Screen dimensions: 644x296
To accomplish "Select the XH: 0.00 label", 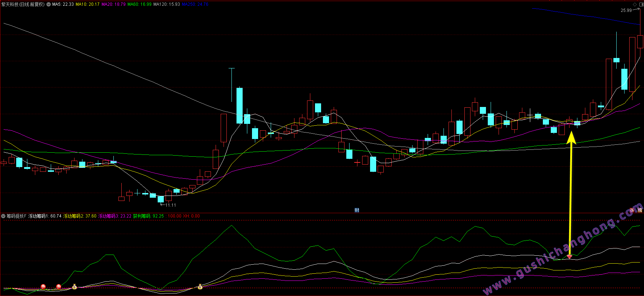I will pyautogui.click(x=192, y=216).
